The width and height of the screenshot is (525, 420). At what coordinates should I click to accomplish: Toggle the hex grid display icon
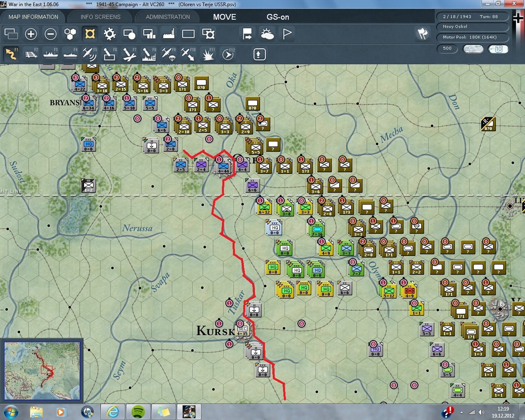(70, 34)
